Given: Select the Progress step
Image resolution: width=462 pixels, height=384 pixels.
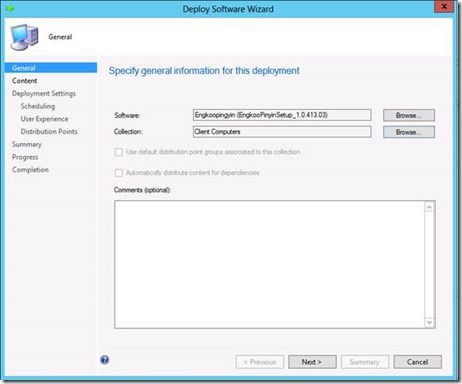Looking at the screenshot, I should click(25, 157).
